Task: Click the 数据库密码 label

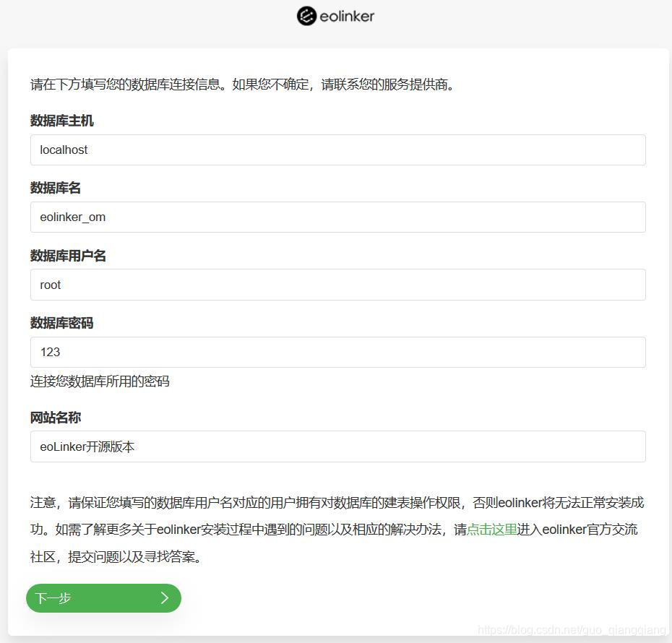Action: point(61,323)
